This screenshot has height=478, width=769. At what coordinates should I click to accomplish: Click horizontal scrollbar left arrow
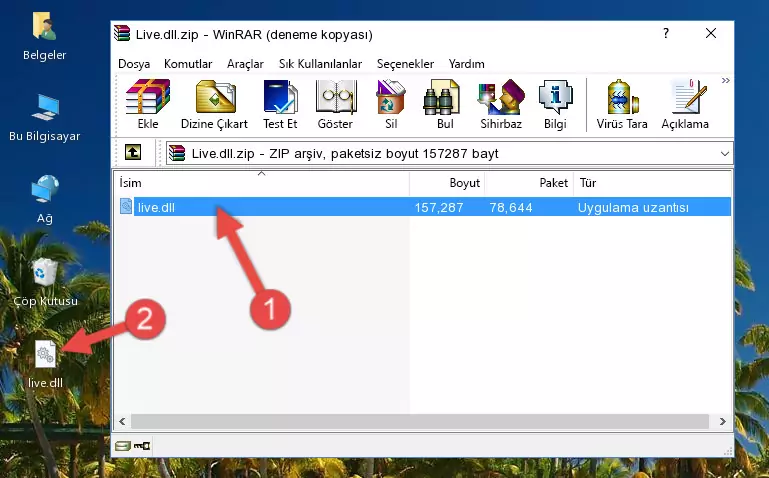click(122, 421)
